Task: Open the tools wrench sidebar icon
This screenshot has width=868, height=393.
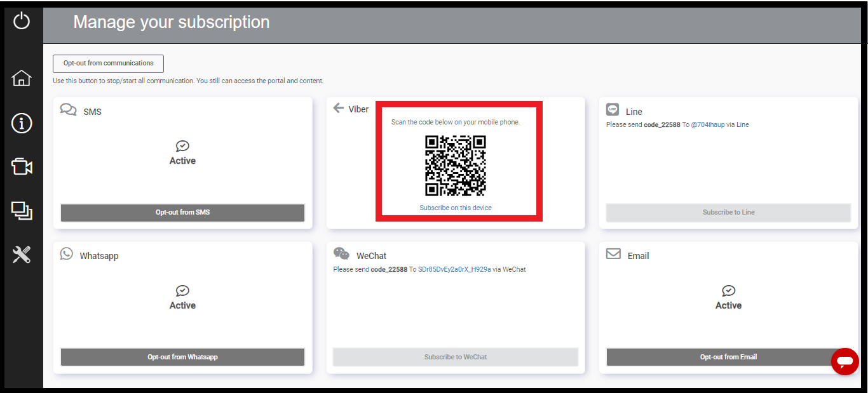Action: click(x=22, y=255)
